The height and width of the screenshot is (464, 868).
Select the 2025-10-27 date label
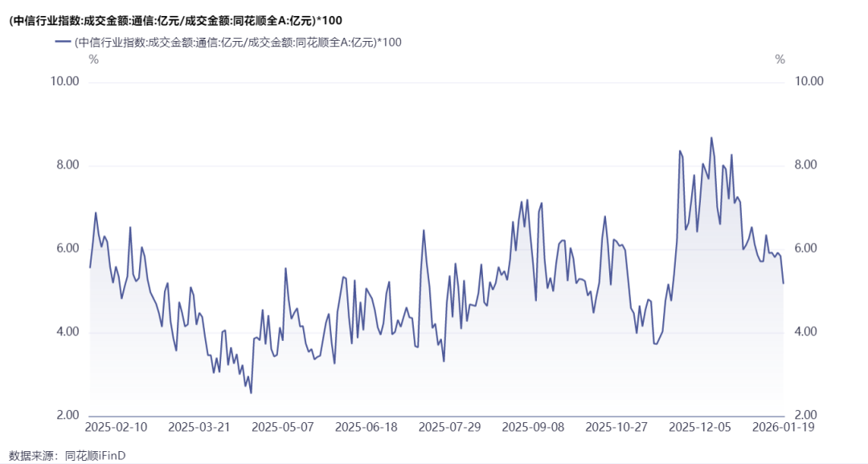[616, 428]
